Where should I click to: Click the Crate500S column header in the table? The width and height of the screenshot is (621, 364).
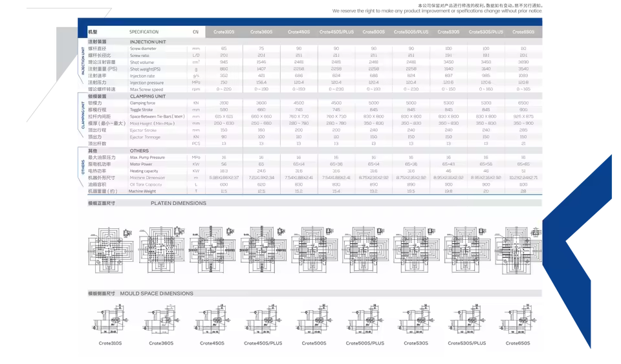click(373, 32)
